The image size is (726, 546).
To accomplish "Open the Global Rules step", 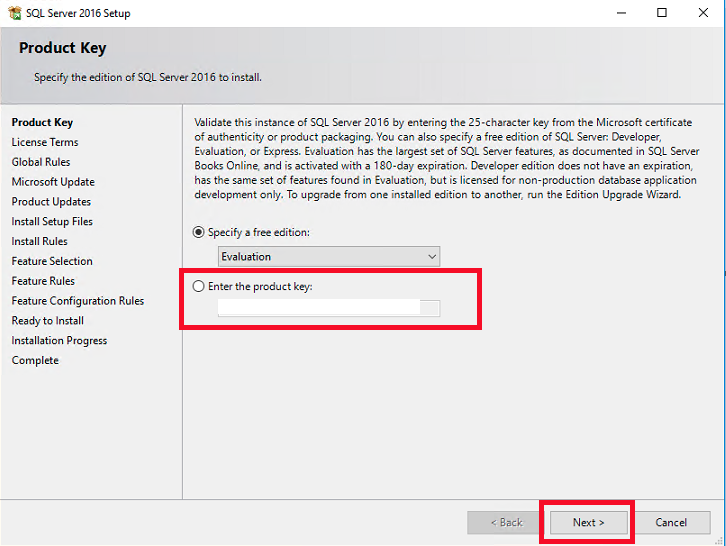I will (41, 162).
